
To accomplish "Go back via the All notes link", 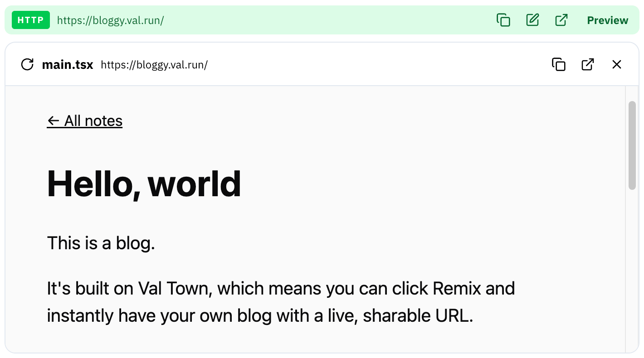I will pos(85,121).
